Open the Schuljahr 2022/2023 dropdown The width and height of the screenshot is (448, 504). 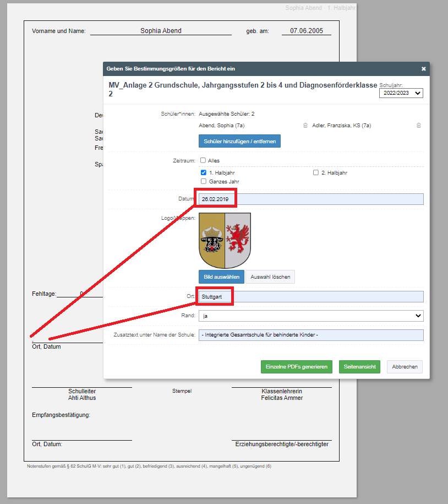tap(401, 93)
